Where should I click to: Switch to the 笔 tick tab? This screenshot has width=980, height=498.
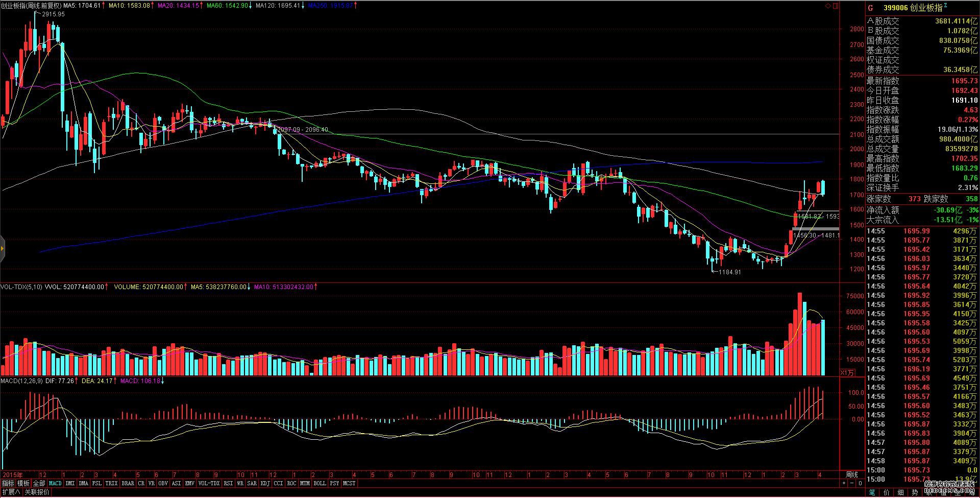pyautogui.click(x=872, y=492)
